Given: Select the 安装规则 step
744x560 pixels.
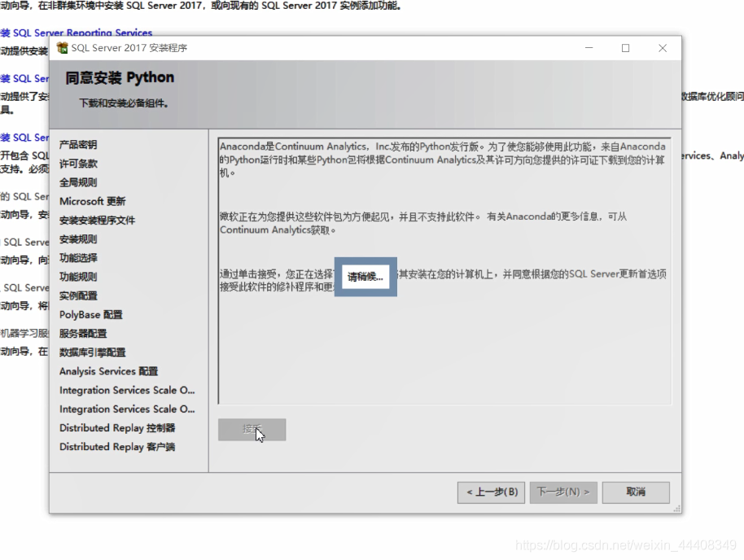Looking at the screenshot, I should (78, 239).
